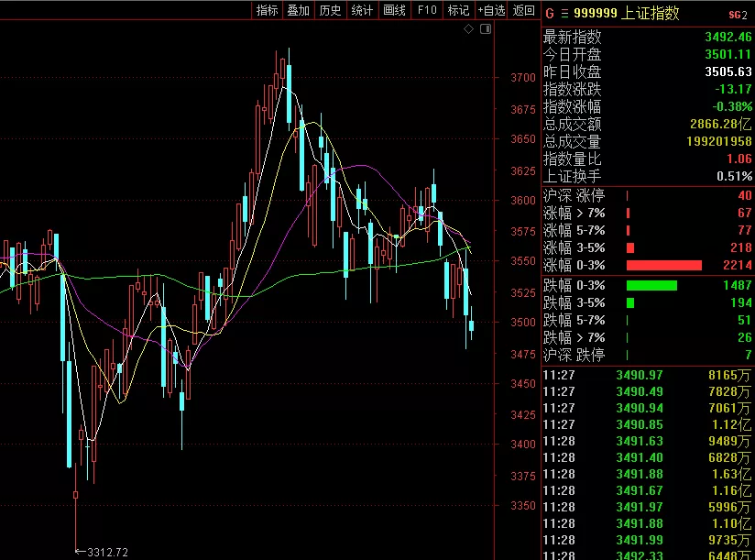755x560 pixels.
Task: Click the 涨幅 > 7% count 67
Action: click(745, 213)
